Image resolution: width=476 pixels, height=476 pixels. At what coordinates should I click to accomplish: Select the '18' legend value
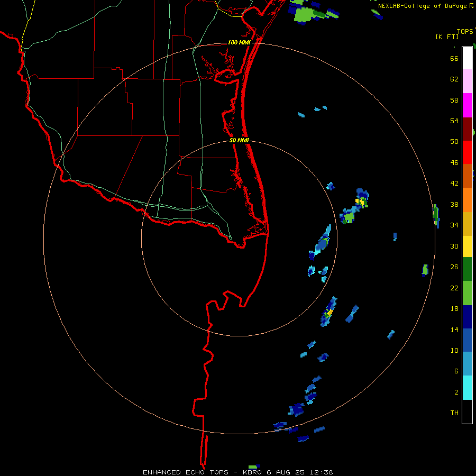(x=454, y=309)
